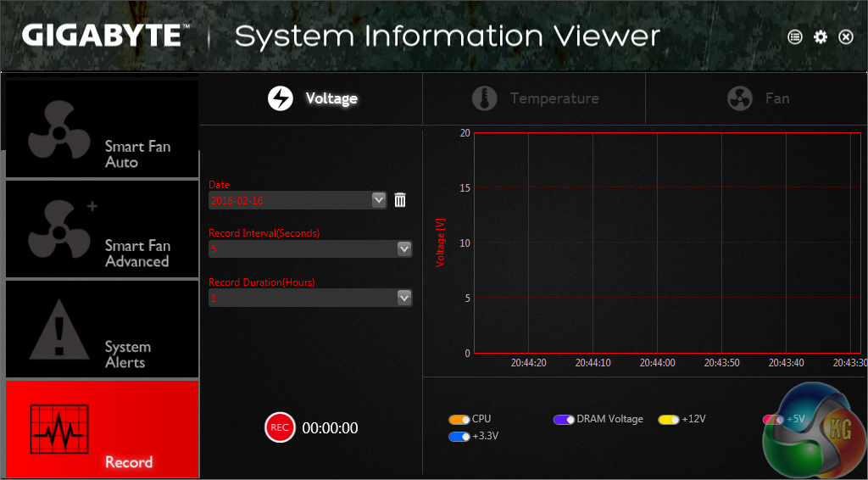This screenshot has width=868, height=480.
Task: Click the Record Duration field showing 1
Action: pos(310,298)
